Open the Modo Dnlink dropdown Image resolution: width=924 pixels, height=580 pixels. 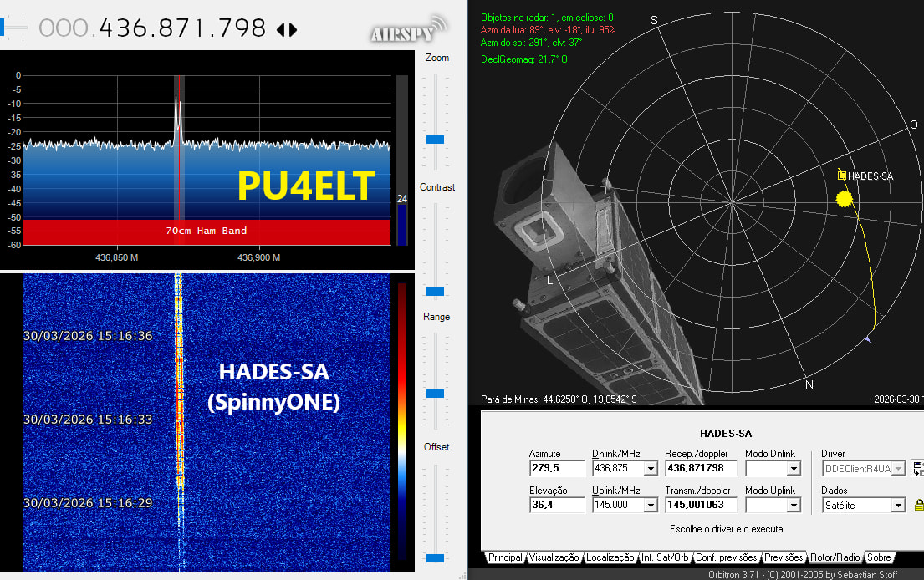pyautogui.click(x=794, y=469)
